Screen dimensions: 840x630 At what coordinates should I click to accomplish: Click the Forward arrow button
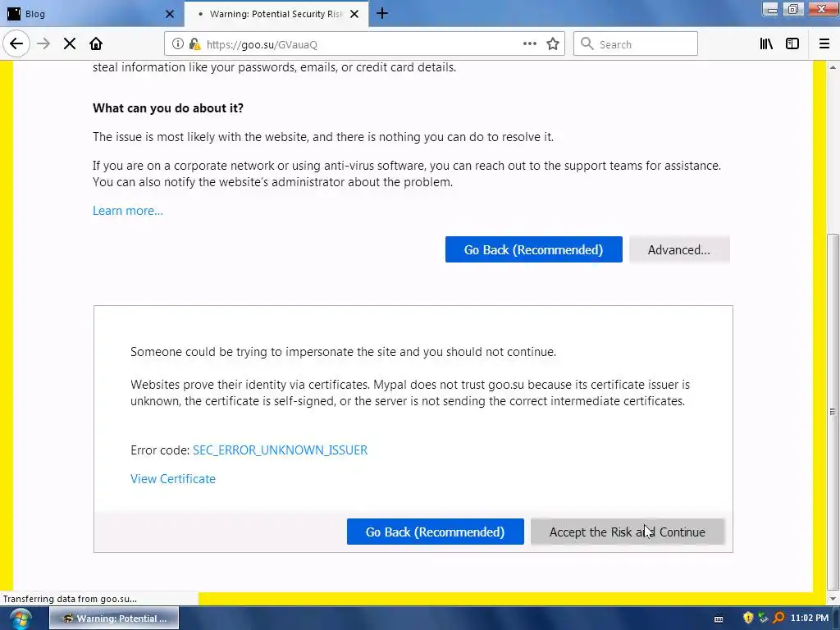coord(43,44)
